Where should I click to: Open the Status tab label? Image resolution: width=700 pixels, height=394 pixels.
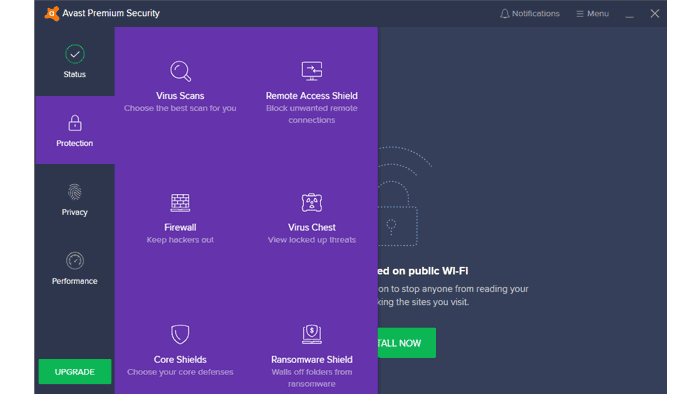[x=75, y=74]
